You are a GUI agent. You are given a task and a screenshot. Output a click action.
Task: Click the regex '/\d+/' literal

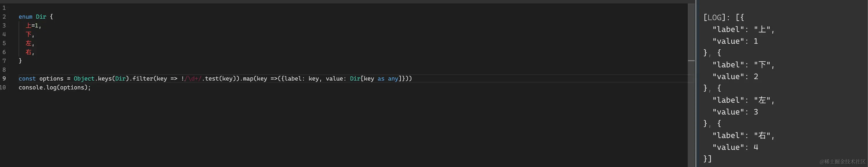pos(193,78)
